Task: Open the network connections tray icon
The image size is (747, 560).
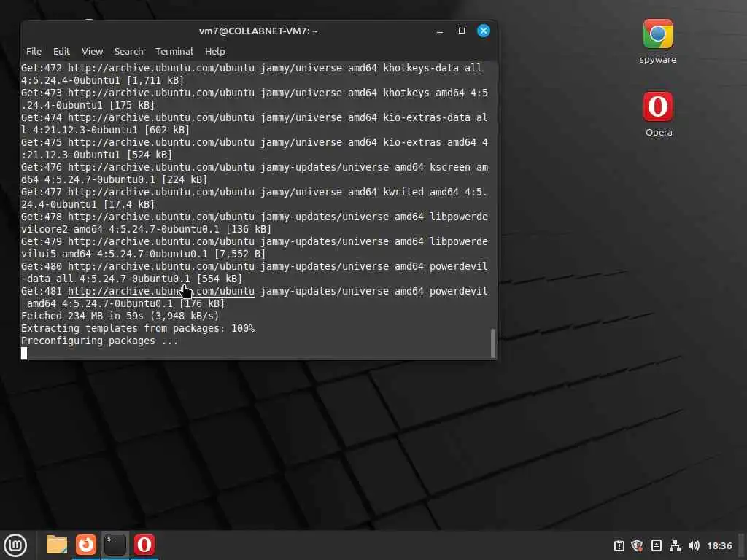Action: pos(675,545)
